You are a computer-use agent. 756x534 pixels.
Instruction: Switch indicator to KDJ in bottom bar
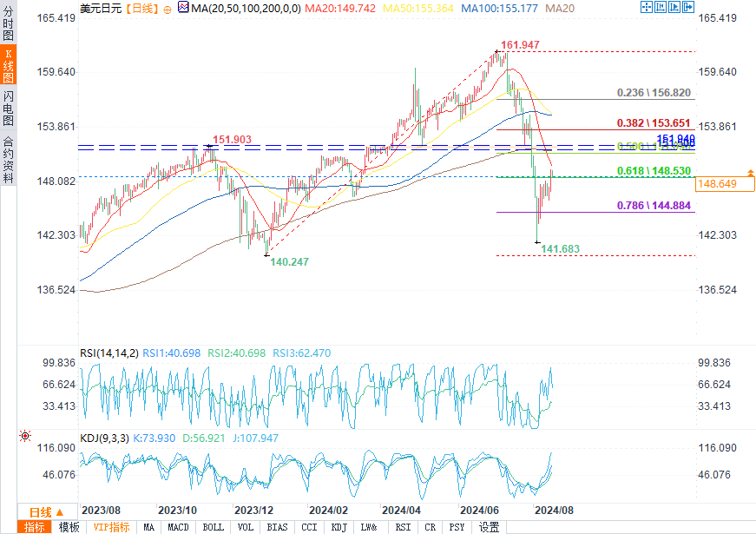click(339, 527)
